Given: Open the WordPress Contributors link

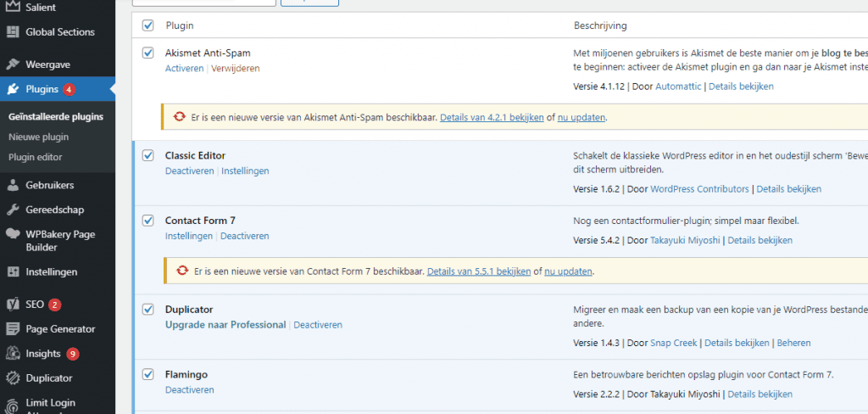Looking at the screenshot, I should [x=699, y=189].
